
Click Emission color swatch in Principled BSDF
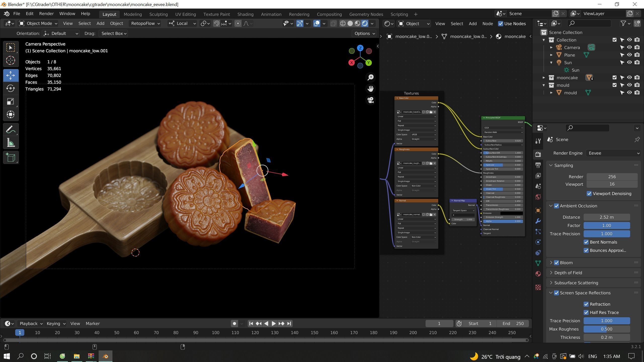(x=511, y=213)
